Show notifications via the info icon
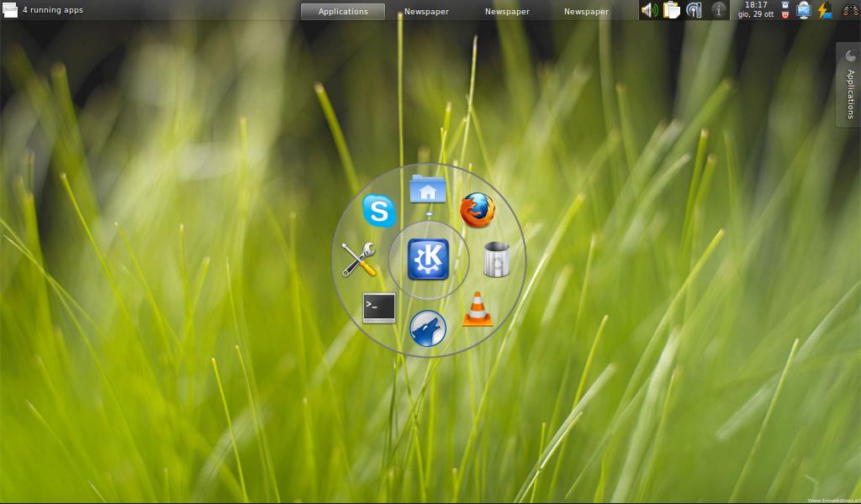The width and height of the screenshot is (861, 504). click(x=718, y=10)
